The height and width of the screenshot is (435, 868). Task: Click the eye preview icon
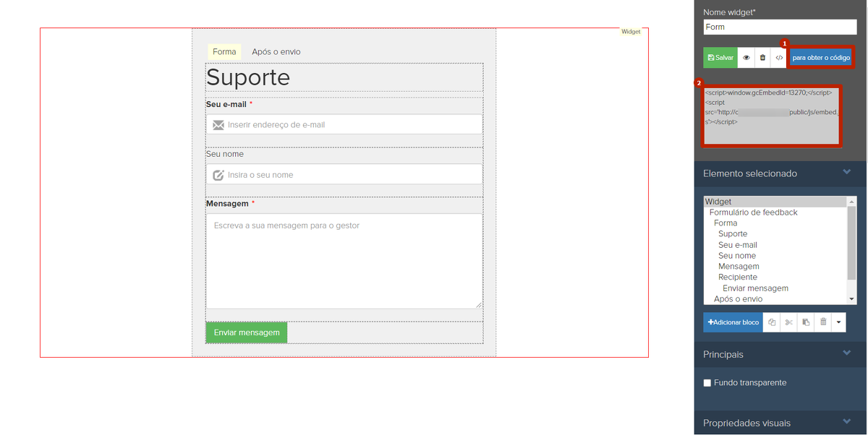[x=746, y=58]
